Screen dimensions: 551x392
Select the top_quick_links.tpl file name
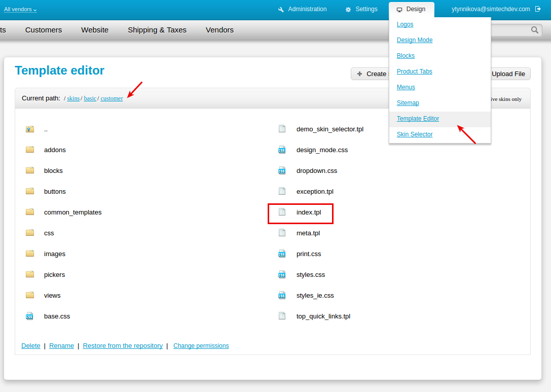[323, 316]
